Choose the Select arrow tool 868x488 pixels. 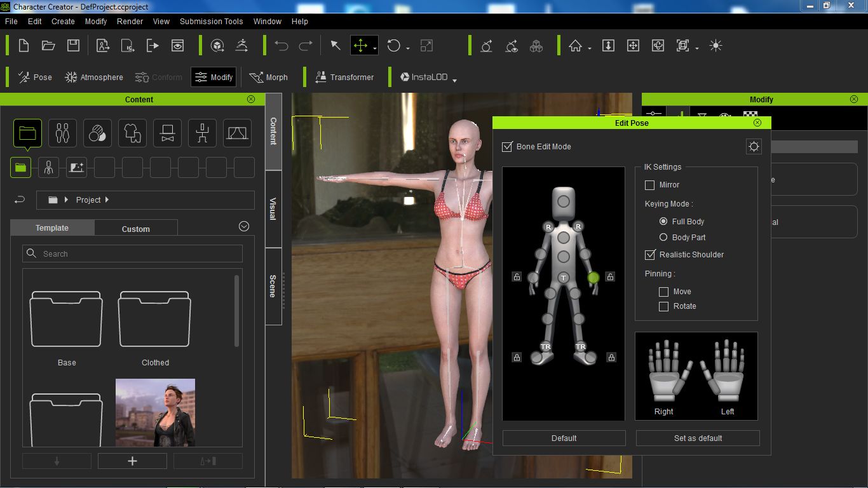(336, 46)
